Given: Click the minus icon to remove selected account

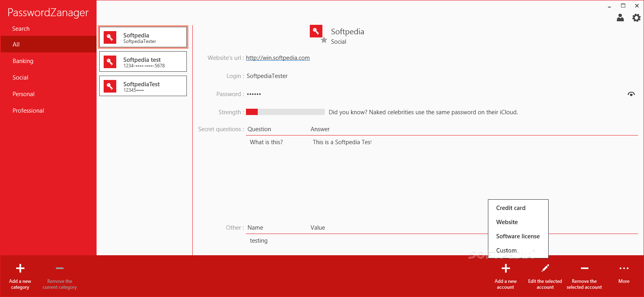Looking at the screenshot, I should pos(584,268).
